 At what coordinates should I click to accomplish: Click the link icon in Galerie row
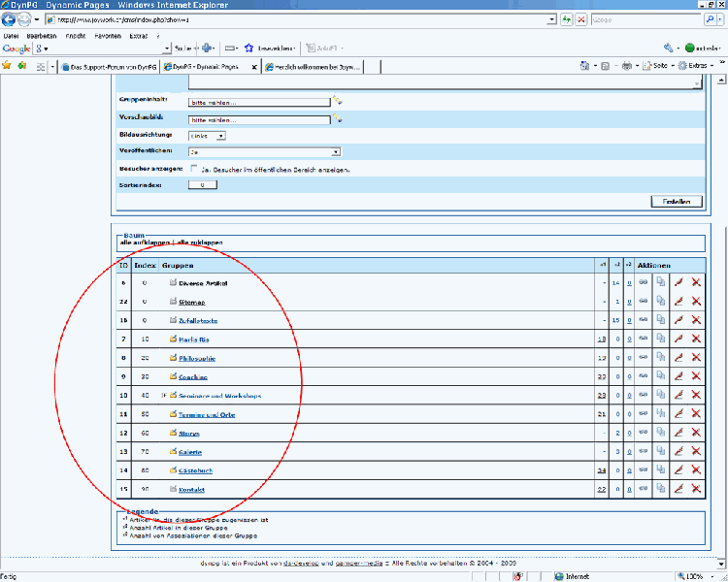pos(643,451)
